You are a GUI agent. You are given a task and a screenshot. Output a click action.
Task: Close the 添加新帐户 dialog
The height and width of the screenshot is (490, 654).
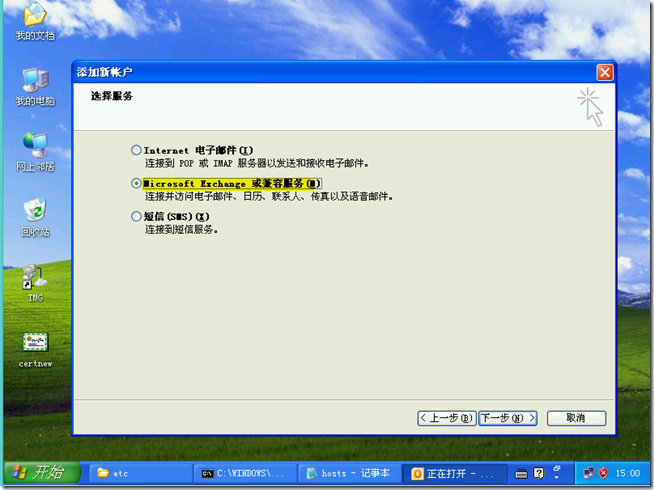tap(604, 73)
